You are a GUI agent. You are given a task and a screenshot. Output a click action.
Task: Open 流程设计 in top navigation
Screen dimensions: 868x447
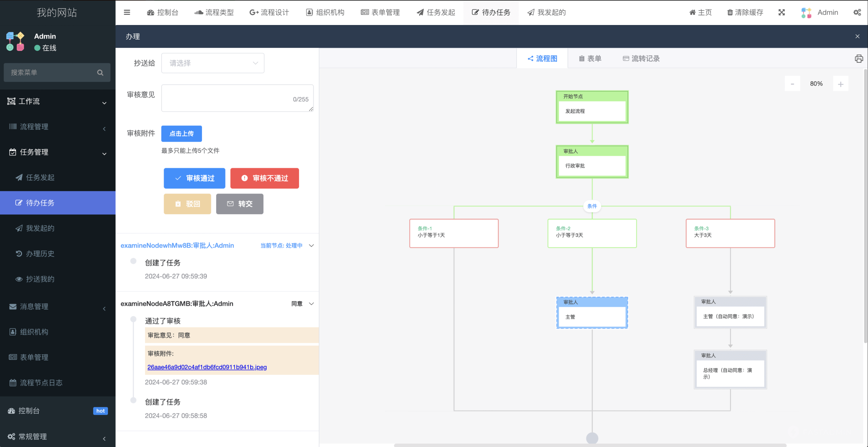tap(269, 12)
